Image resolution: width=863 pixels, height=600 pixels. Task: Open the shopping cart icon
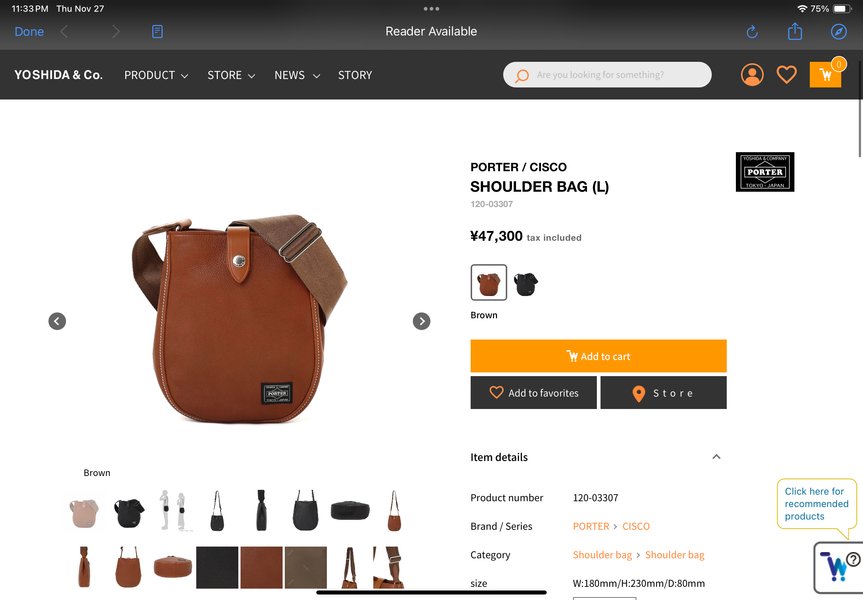click(x=825, y=74)
